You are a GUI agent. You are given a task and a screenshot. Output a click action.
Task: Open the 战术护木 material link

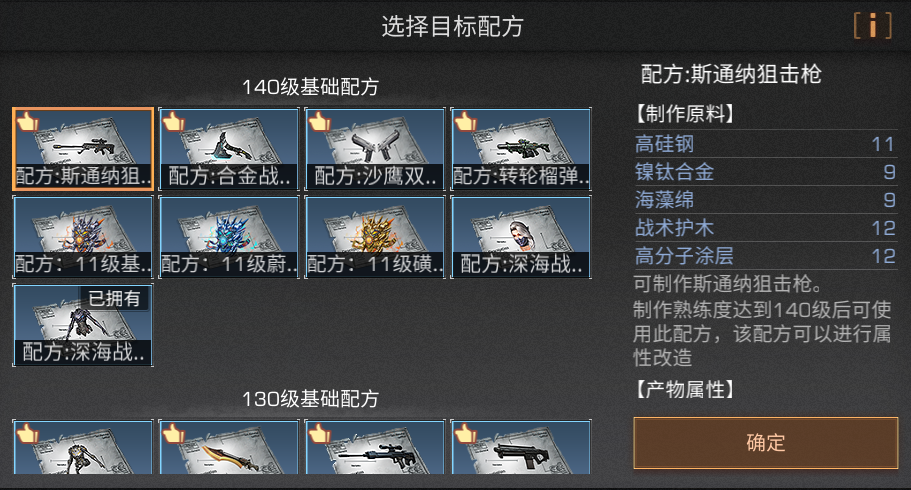pos(674,228)
